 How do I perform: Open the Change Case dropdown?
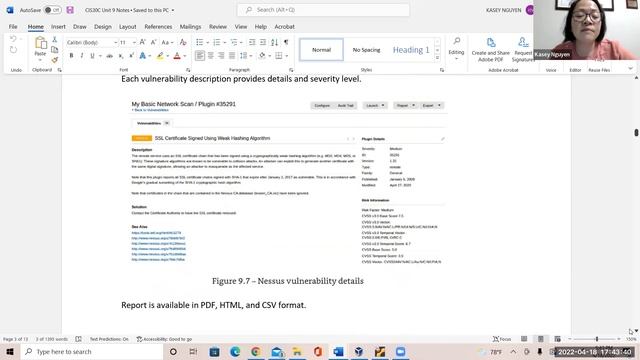[x=167, y=42]
